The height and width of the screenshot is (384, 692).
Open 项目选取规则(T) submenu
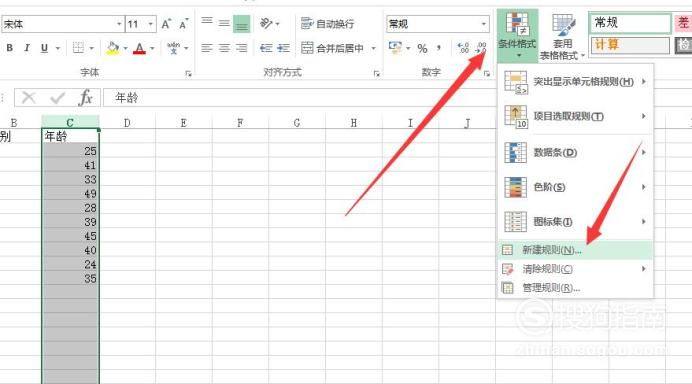[x=575, y=117]
